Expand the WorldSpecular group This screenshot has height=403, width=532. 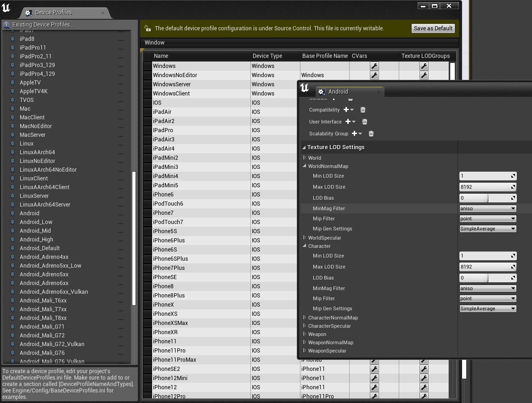click(304, 238)
